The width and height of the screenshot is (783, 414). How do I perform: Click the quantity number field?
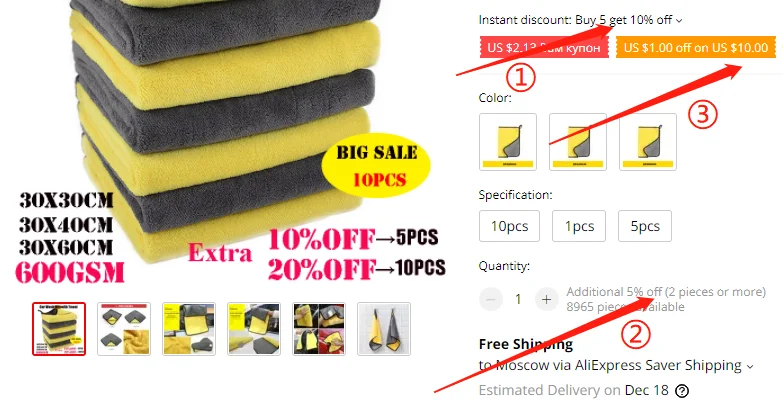click(x=518, y=299)
